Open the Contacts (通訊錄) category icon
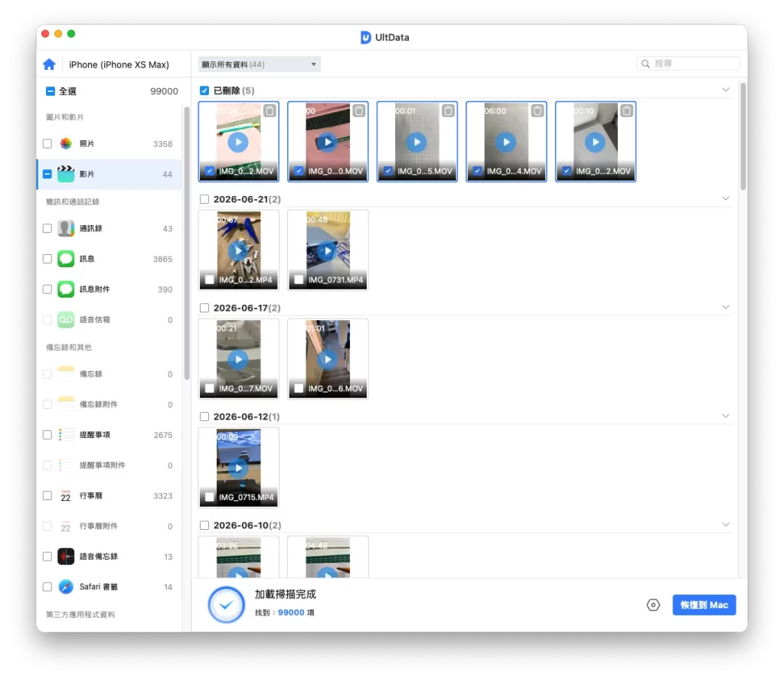784x680 pixels. pyautogui.click(x=66, y=228)
